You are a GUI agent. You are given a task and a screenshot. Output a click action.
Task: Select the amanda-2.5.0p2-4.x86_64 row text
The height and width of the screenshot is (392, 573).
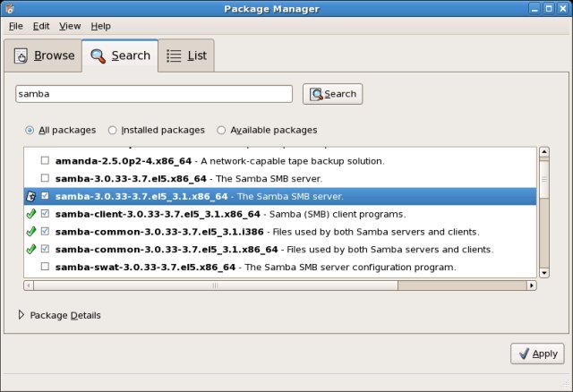pyautogui.click(x=219, y=161)
